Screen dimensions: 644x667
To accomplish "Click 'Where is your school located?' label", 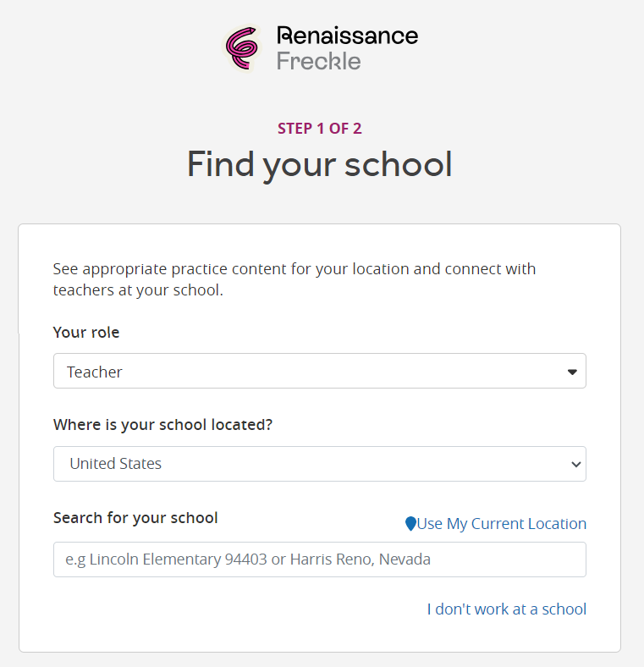I will coord(162,425).
